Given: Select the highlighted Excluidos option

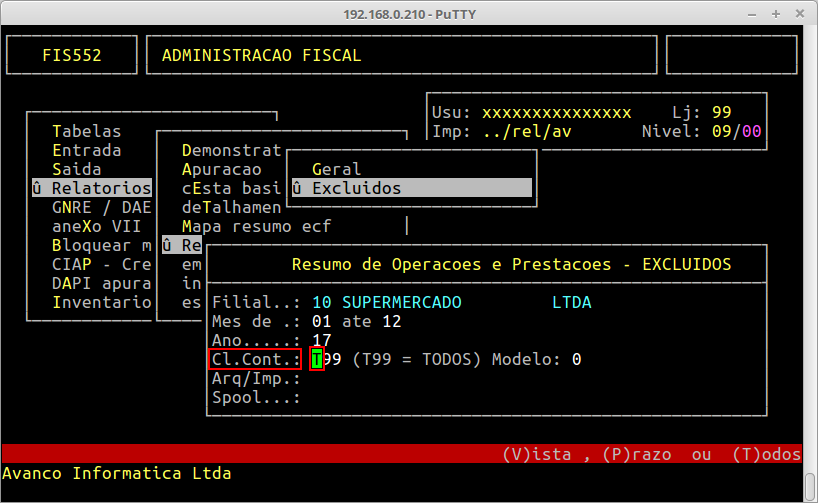Looking at the screenshot, I should (356, 188).
